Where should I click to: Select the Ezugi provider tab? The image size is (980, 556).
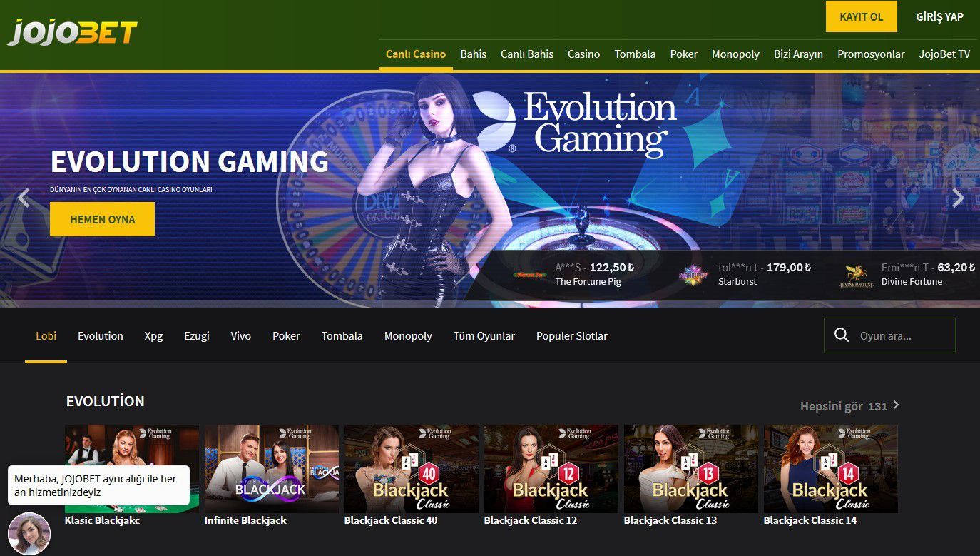(x=197, y=336)
